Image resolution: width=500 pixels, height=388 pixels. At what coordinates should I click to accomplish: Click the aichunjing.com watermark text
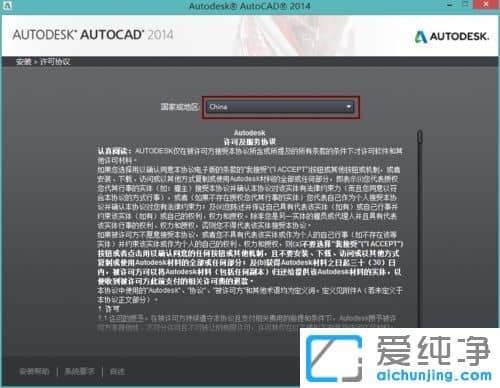[x=434, y=376]
